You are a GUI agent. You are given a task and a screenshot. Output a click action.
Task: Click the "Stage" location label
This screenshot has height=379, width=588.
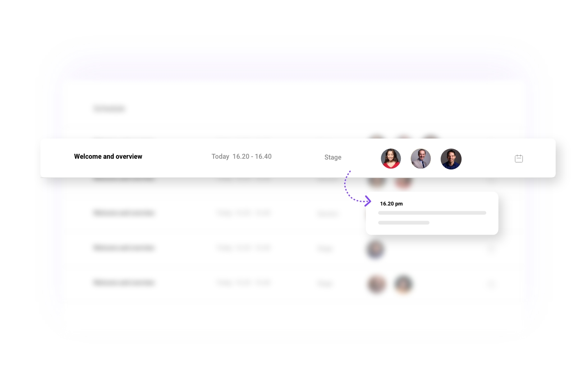click(x=333, y=157)
